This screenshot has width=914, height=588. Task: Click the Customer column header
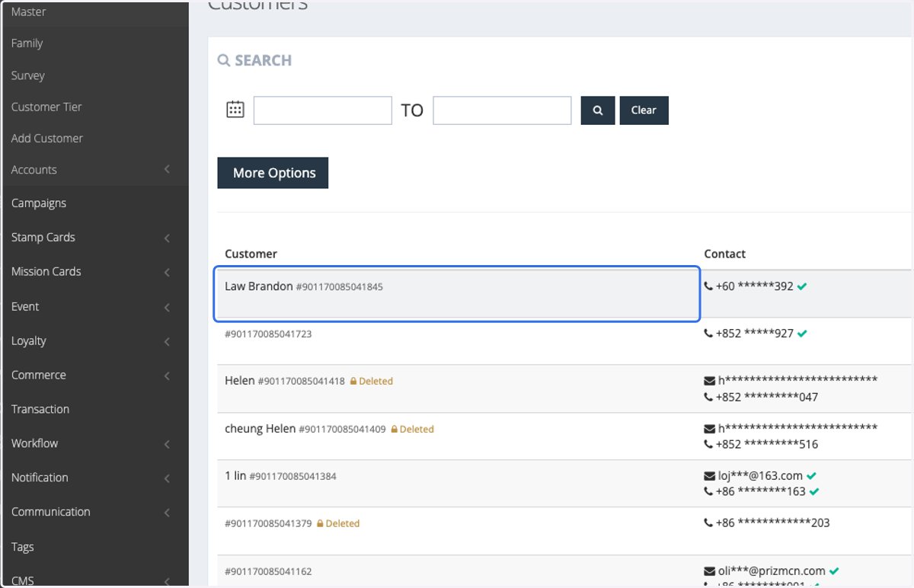(251, 254)
